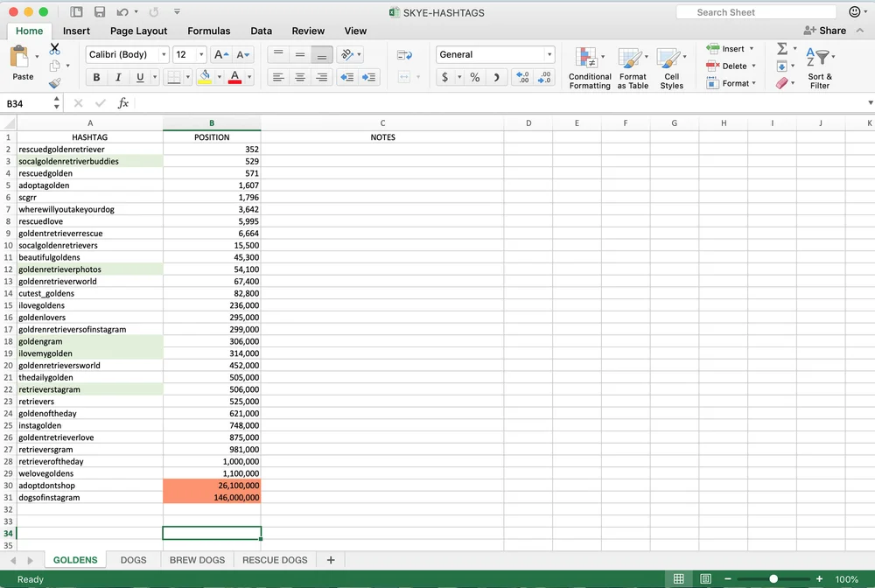This screenshot has width=875, height=588.
Task: Apply comma style format
Action: click(x=496, y=77)
